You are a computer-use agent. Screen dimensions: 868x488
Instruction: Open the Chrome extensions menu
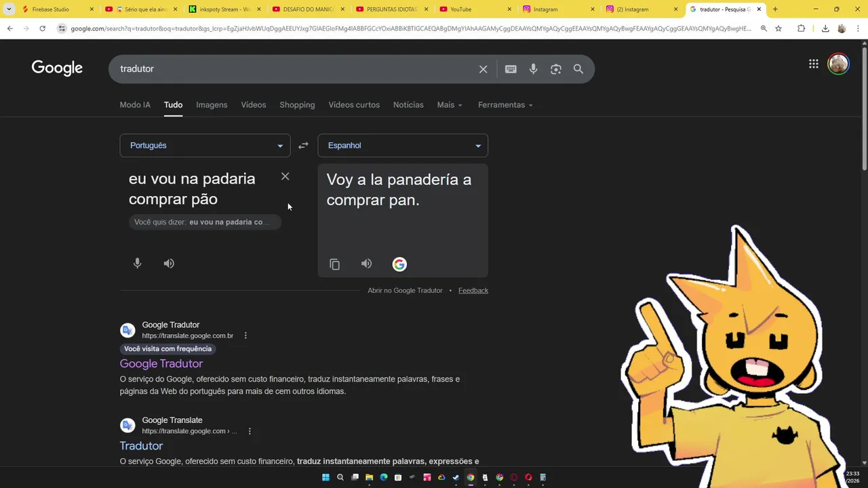coord(801,28)
